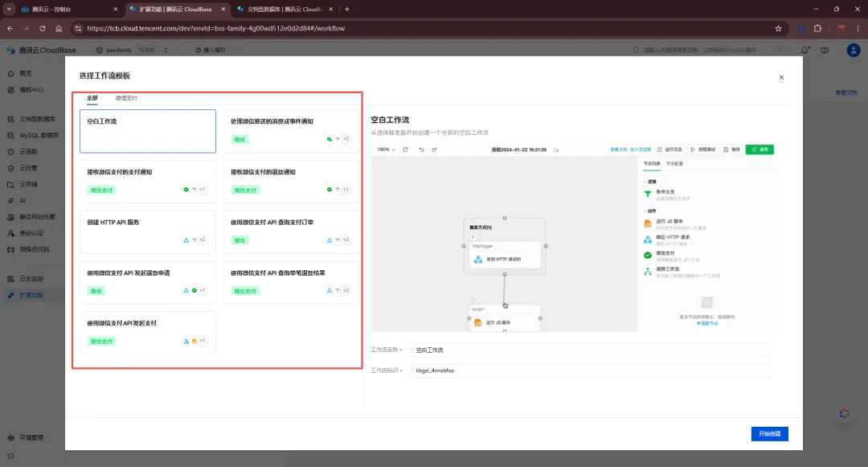
Task: Focus the 工作流名称 input field
Action: click(x=590, y=350)
